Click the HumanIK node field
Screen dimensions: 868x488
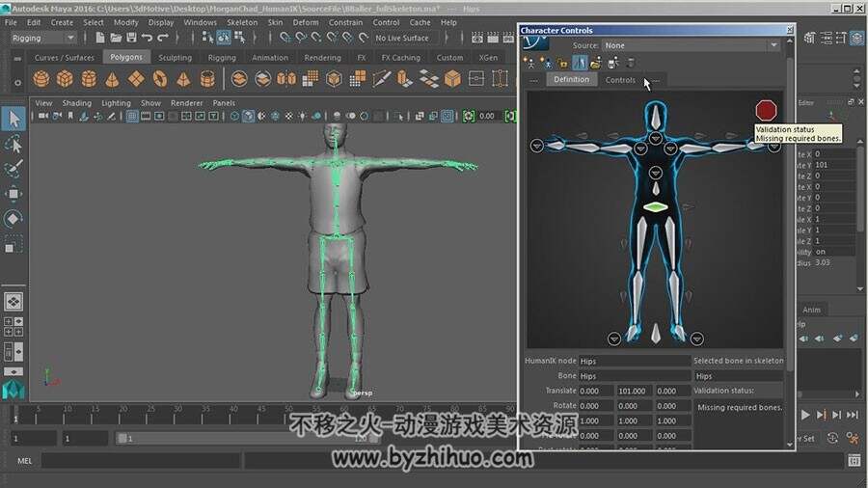click(x=634, y=361)
